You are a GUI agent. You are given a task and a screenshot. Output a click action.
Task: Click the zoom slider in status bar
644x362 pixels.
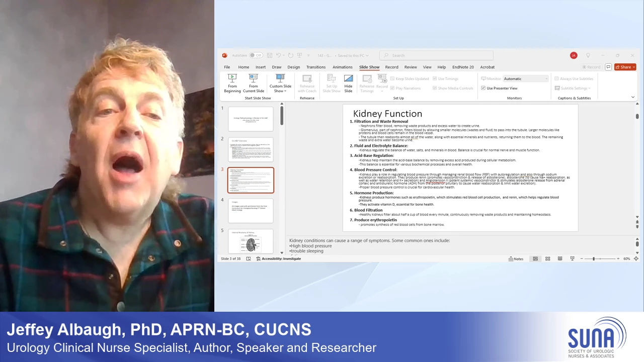click(x=594, y=259)
